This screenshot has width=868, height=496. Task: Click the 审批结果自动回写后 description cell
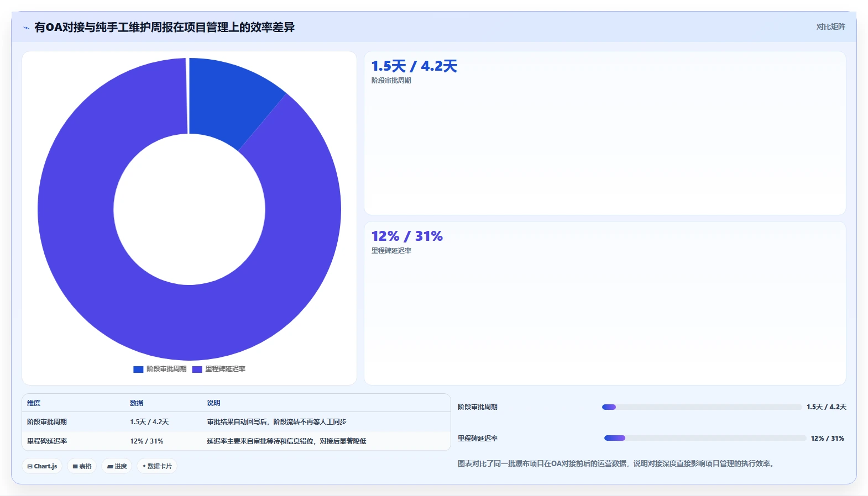coord(276,422)
